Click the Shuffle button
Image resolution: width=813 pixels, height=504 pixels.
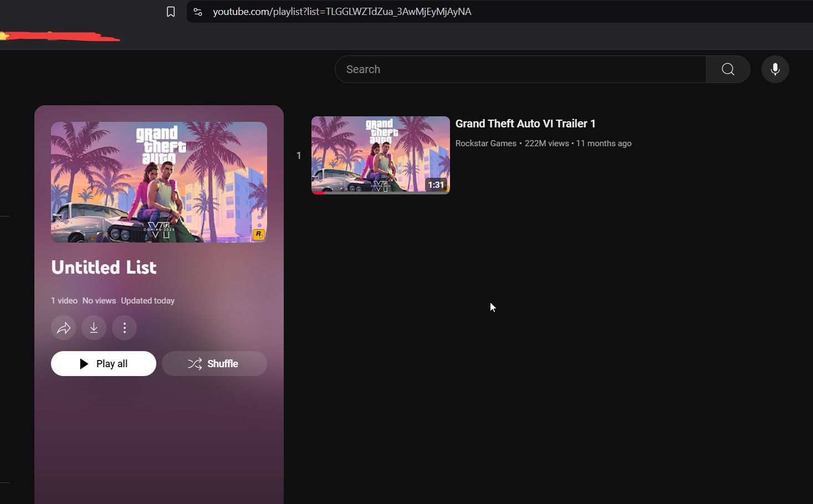[214, 364]
